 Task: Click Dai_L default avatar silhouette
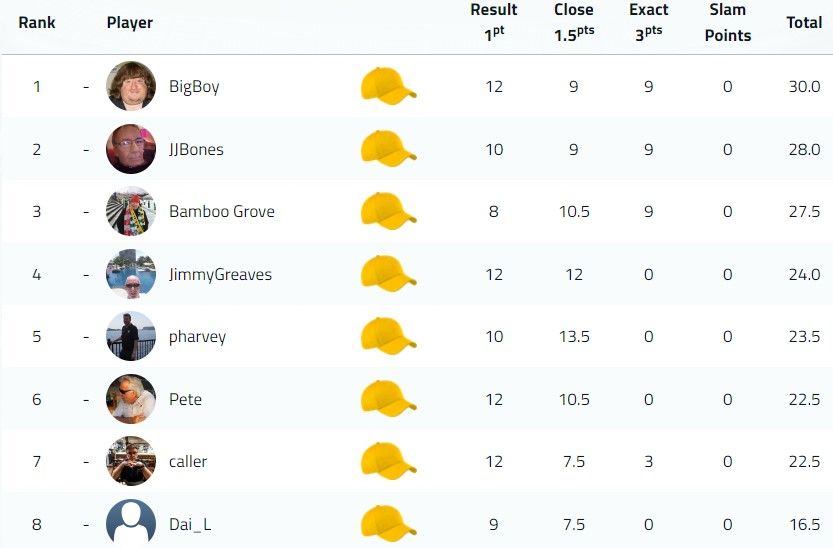(x=131, y=523)
